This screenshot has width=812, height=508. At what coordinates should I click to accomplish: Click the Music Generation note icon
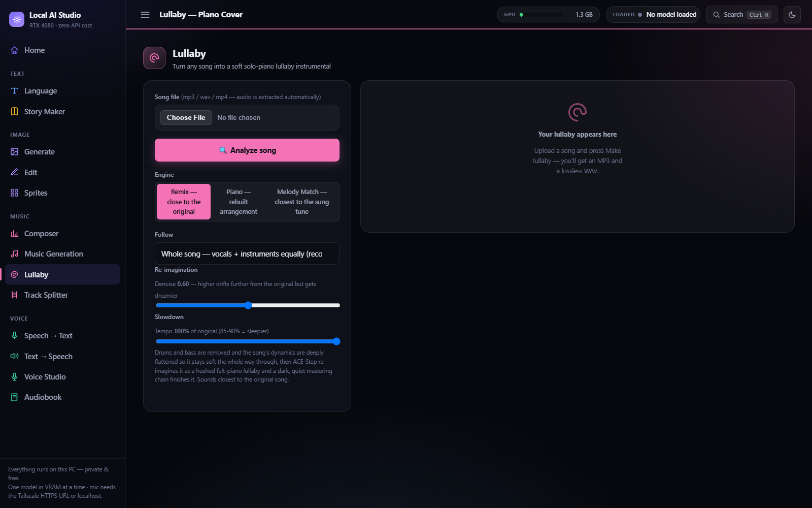(15, 254)
